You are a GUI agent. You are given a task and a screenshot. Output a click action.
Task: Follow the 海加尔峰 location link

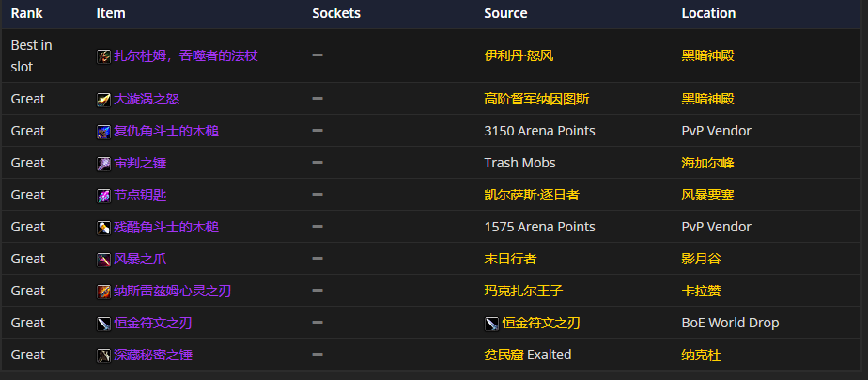pos(707,164)
